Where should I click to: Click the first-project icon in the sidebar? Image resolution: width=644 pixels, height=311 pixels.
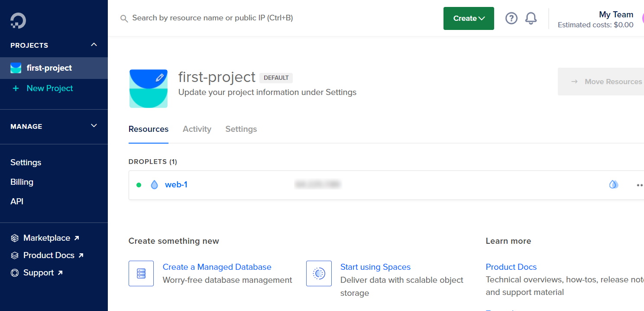[16, 68]
